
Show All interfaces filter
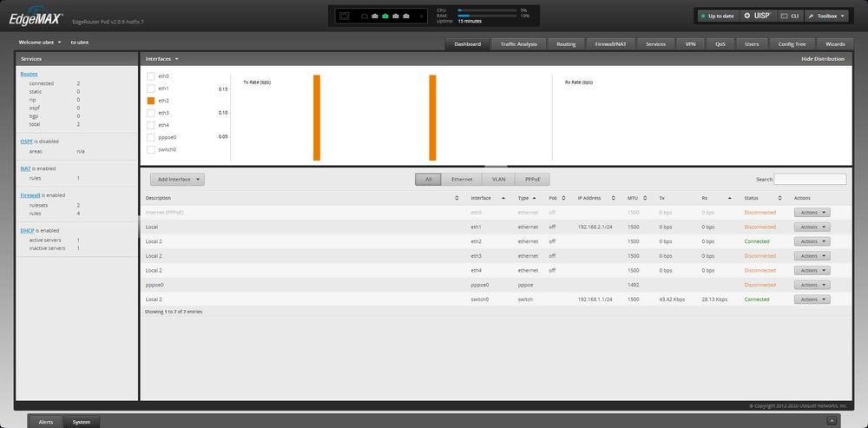pyautogui.click(x=429, y=180)
